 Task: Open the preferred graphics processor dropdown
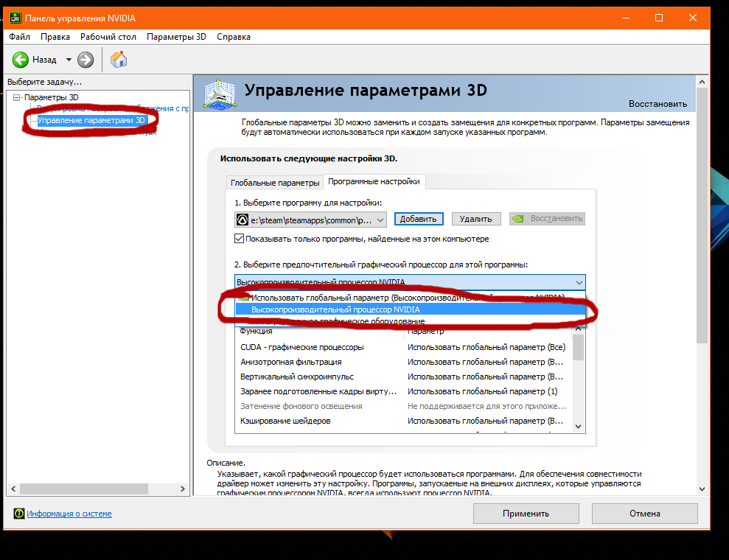coord(410,282)
